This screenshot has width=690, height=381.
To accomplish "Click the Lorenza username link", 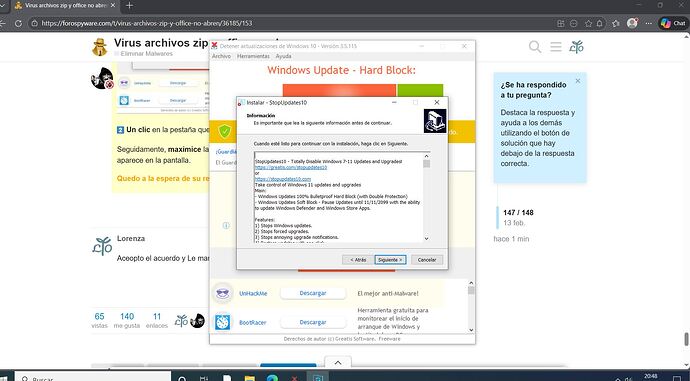I will click(x=131, y=238).
